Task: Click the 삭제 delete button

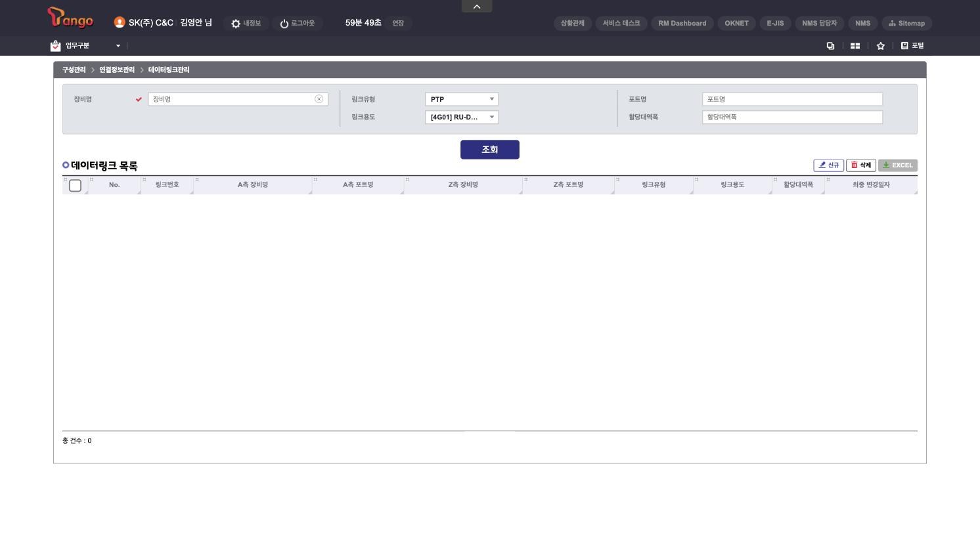Action: tap(861, 165)
